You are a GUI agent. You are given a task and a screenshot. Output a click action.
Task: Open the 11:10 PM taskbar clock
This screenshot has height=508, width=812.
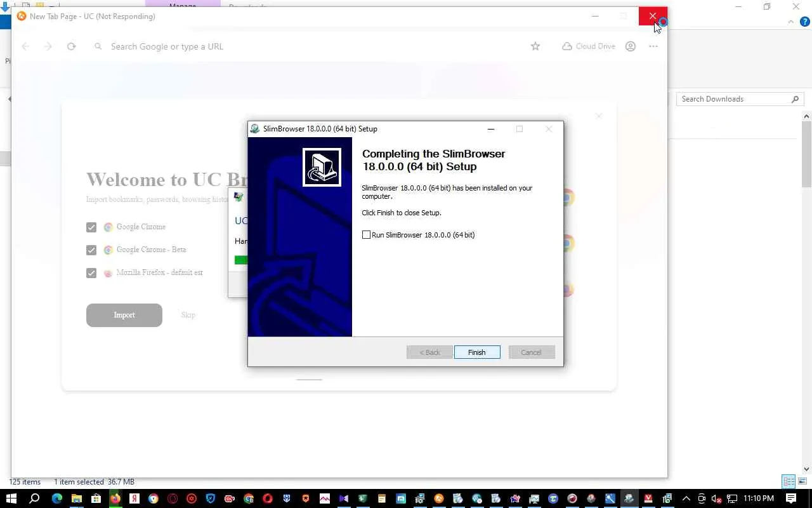[x=759, y=498]
